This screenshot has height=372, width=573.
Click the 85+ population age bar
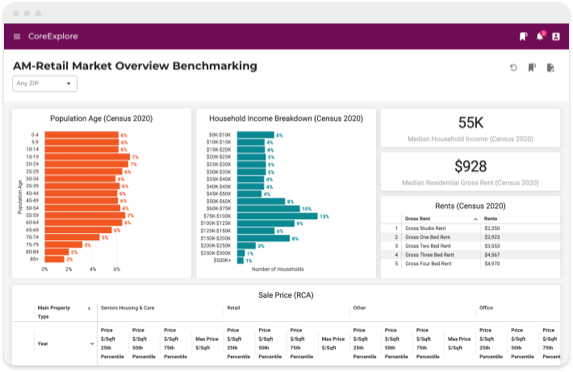54,259
